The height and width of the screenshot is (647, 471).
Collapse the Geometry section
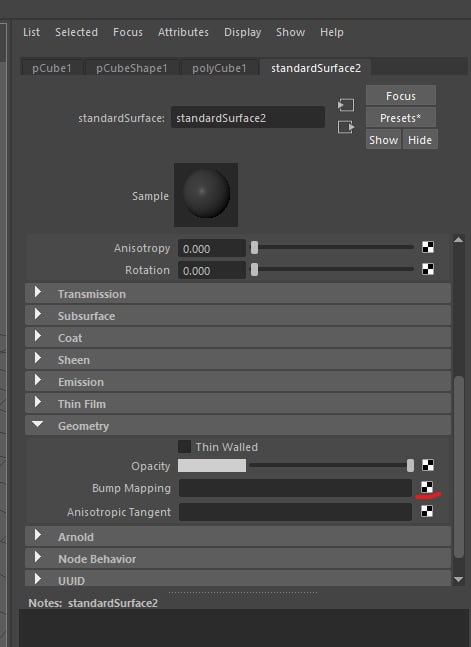pyautogui.click(x=238, y=425)
